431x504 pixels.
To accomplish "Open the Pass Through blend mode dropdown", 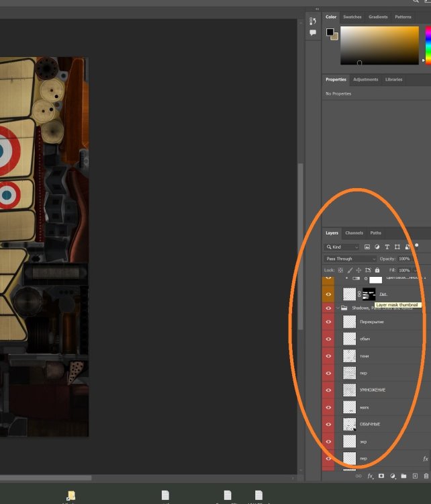I will coord(350,259).
